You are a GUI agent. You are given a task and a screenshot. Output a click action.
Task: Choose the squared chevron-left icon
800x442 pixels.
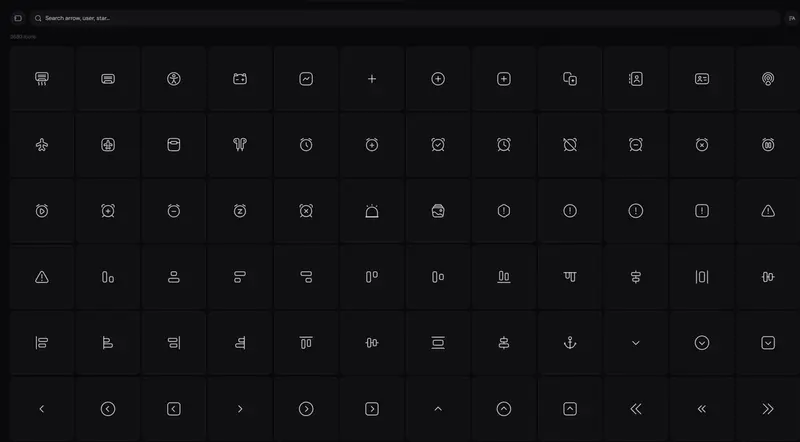pos(174,409)
